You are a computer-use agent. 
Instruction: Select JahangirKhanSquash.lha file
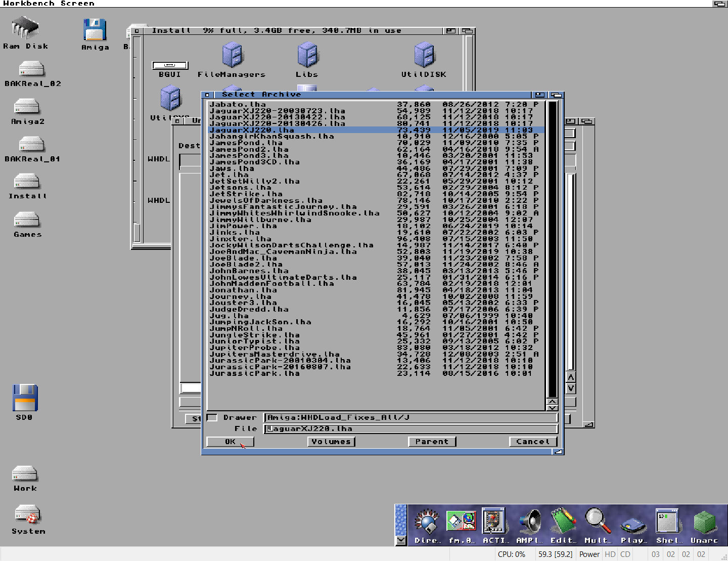(376, 136)
